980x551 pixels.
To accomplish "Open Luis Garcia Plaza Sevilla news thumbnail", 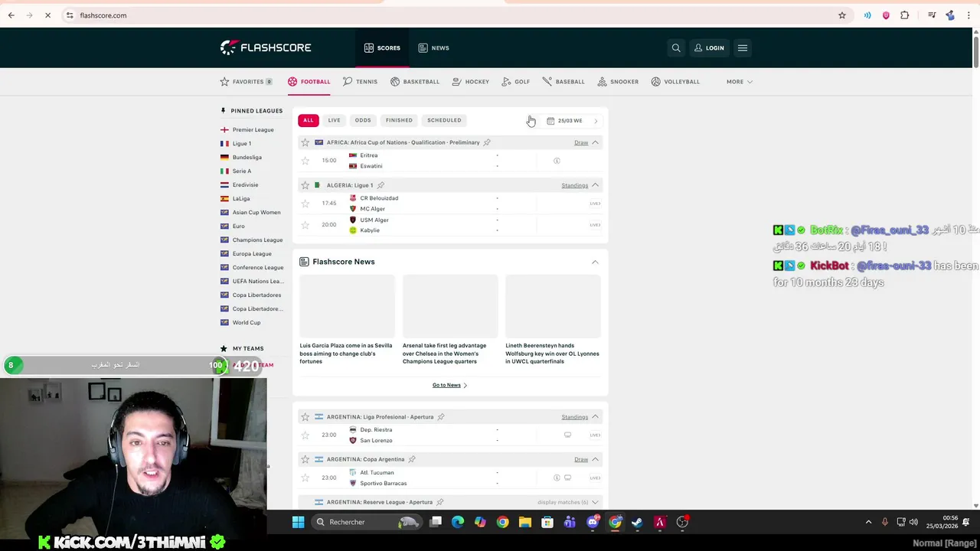I will tap(347, 306).
